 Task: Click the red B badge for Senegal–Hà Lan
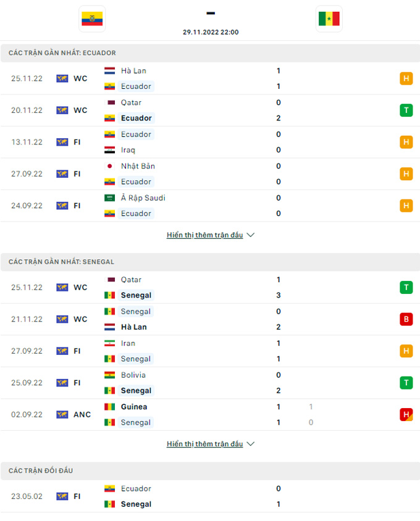tap(406, 319)
